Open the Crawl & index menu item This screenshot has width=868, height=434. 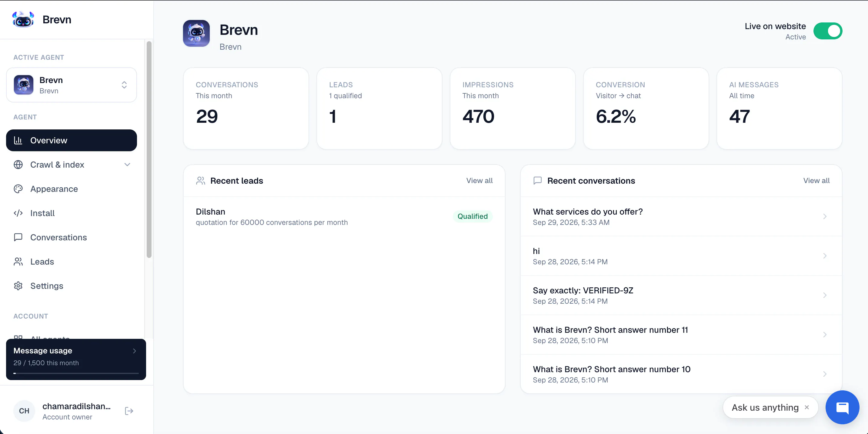click(x=72, y=165)
